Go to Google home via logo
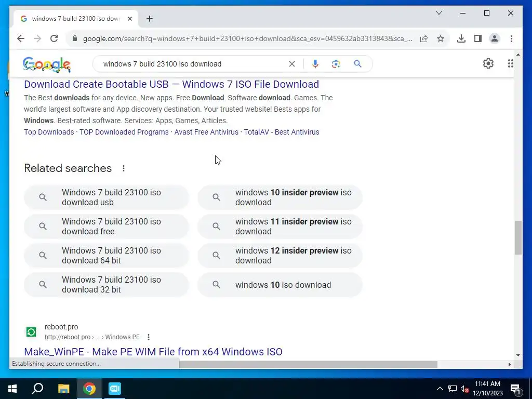 click(46, 64)
